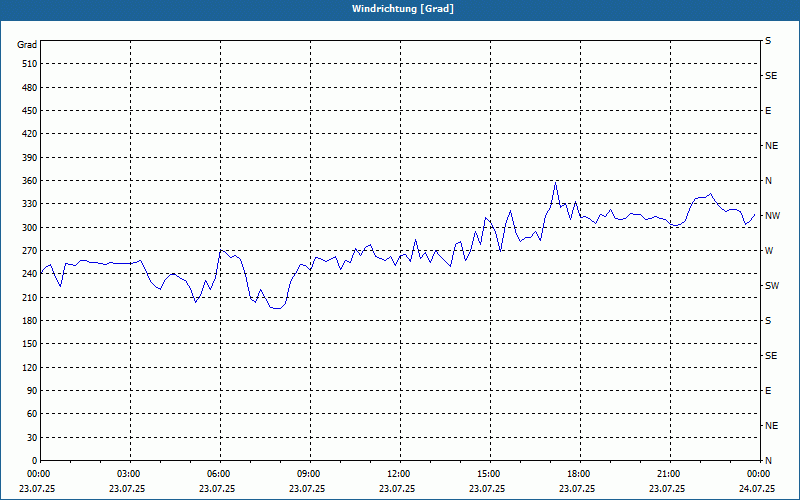The width and height of the screenshot is (800, 500).
Task: Pick the 23.07.25 date under 21:00
Action: click(666, 488)
